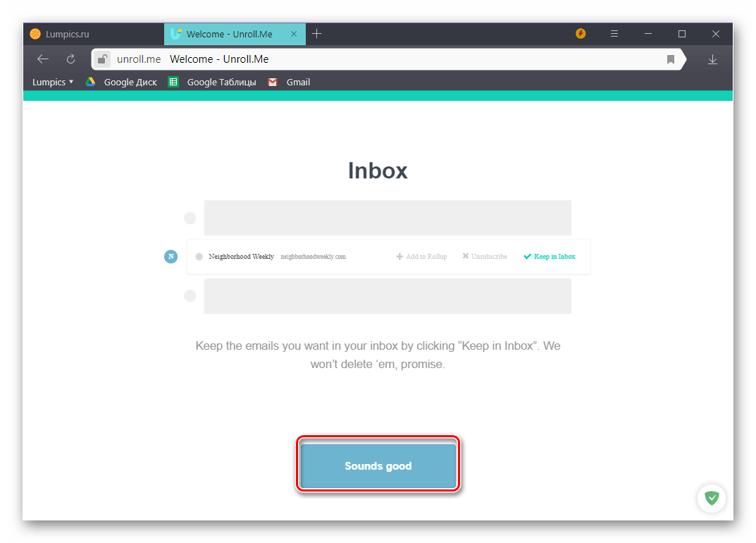Expand the Lumpics bookmarks folder dropdown
The image size is (756, 543).
[53, 82]
